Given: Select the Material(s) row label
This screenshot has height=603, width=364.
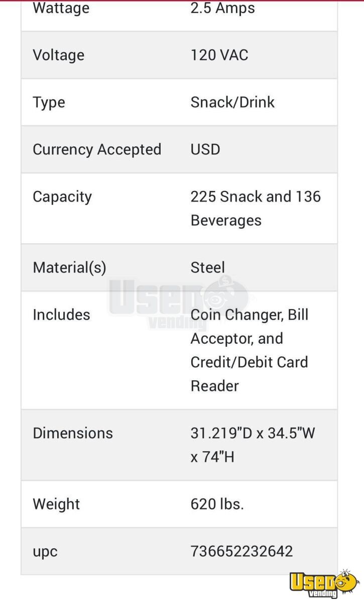Looking at the screenshot, I should point(69,267).
